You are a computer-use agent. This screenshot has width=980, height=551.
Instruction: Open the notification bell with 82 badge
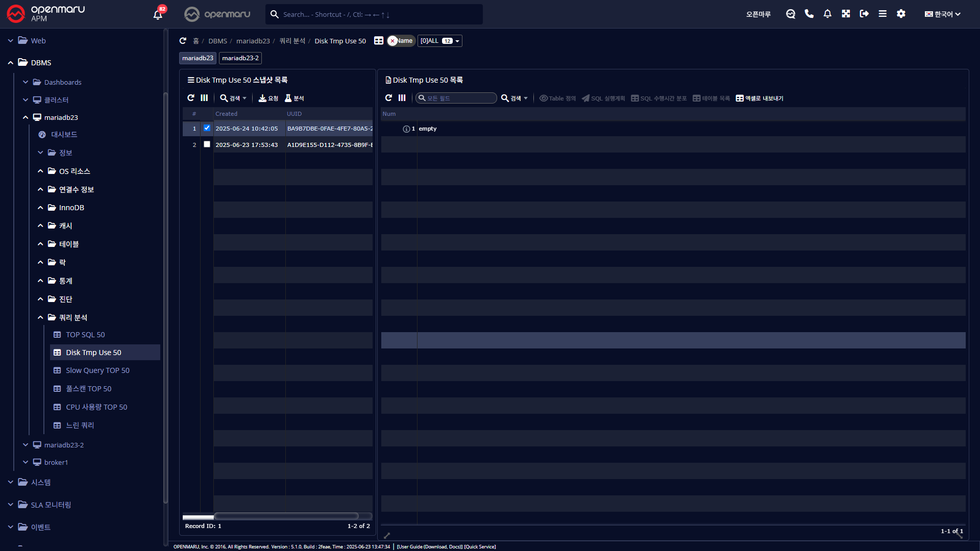158,14
